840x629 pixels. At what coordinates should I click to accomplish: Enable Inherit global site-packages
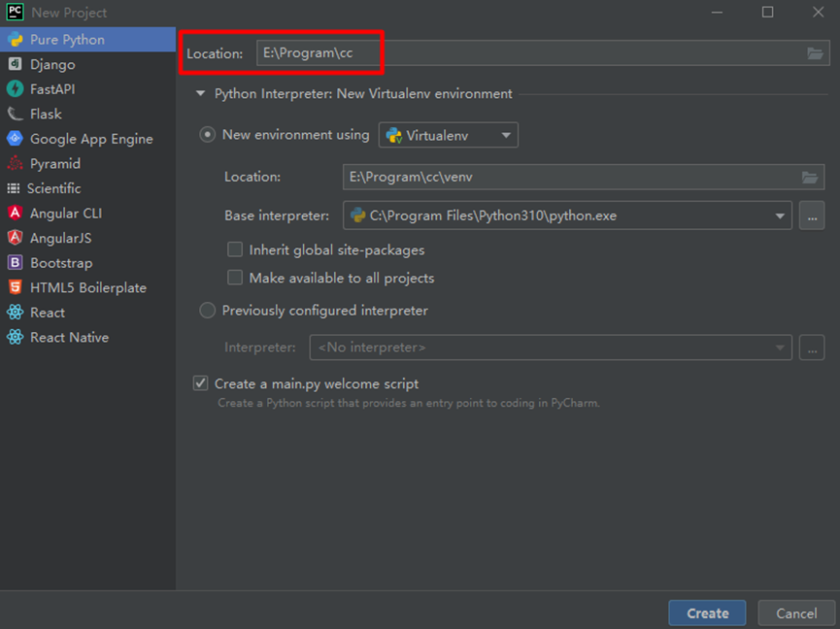point(235,250)
